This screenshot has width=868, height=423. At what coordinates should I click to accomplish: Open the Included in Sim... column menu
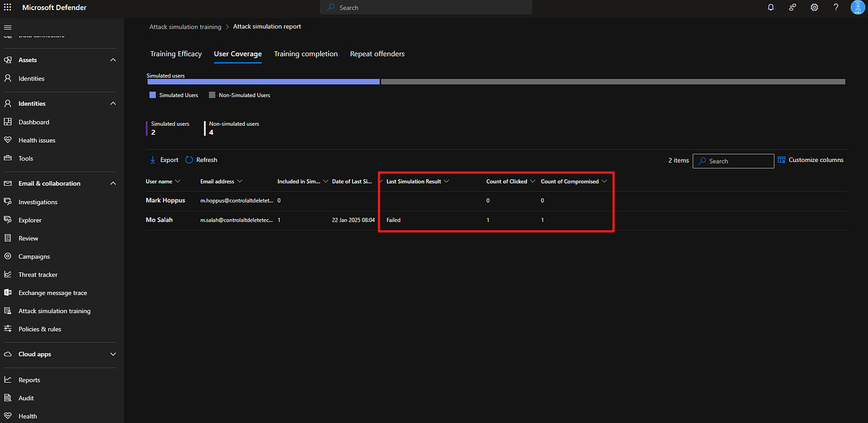click(325, 181)
